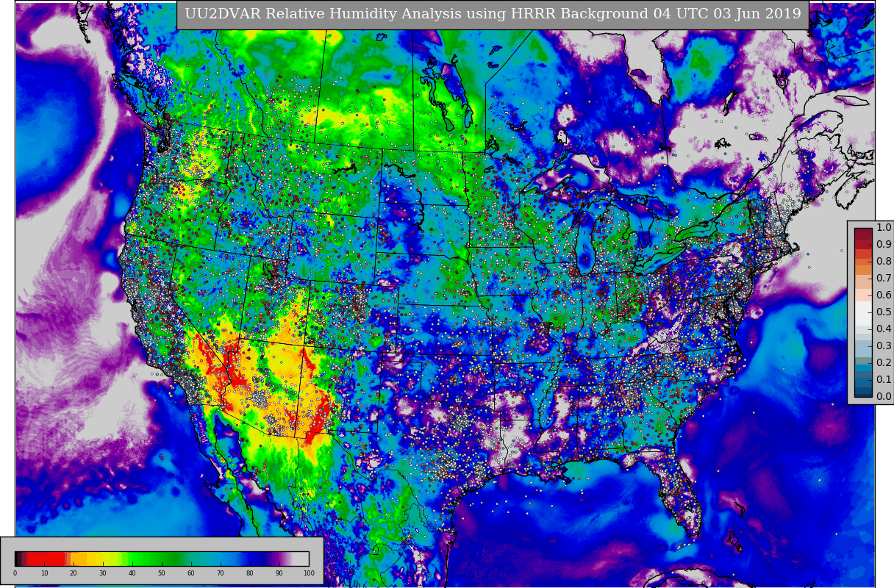This screenshot has width=894, height=588.
Task: Click the 0.9 label on right colorbar
Action: click(884, 245)
